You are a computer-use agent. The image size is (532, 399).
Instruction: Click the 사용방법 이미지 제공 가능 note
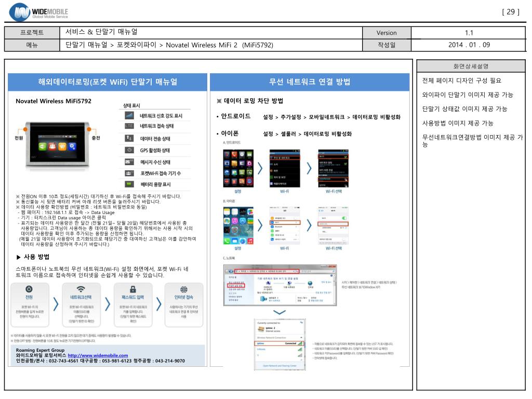pyautogui.click(x=458, y=123)
